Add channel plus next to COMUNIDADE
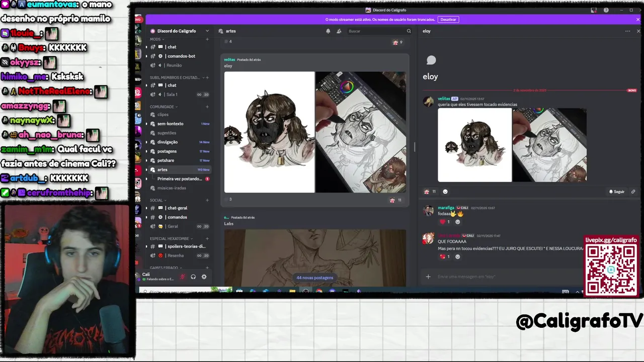Image resolution: width=644 pixels, height=362 pixels. [x=207, y=107]
